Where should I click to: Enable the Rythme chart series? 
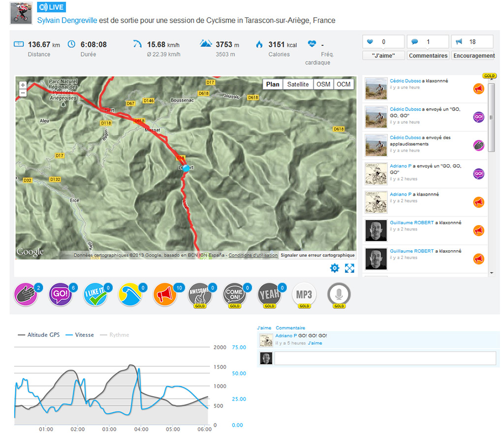(x=115, y=335)
